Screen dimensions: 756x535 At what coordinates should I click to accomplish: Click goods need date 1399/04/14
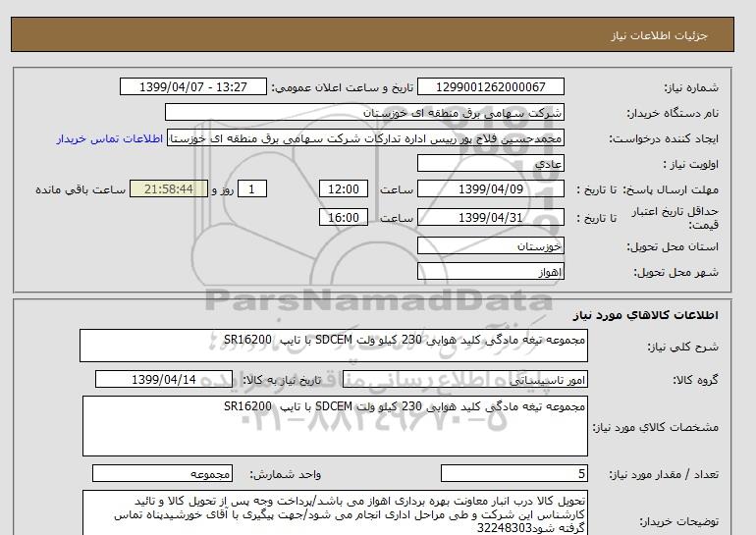(164, 380)
